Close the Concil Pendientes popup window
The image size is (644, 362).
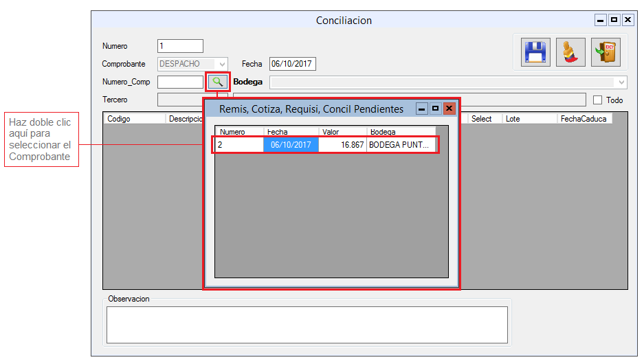[x=449, y=109]
